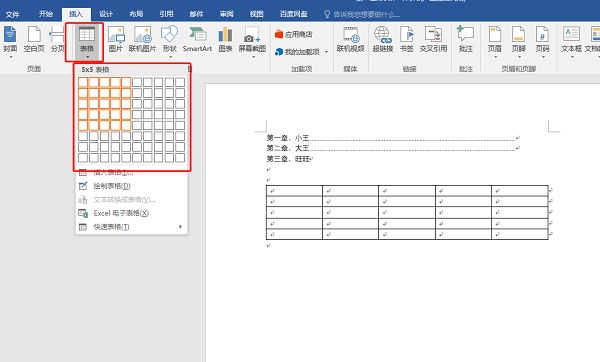Choose Excel 电子表格(X) menu item
The image size is (600, 362).
click(x=131, y=213)
